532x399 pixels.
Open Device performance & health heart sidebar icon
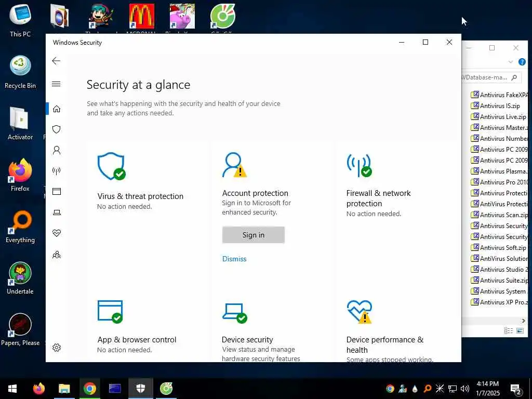click(57, 233)
